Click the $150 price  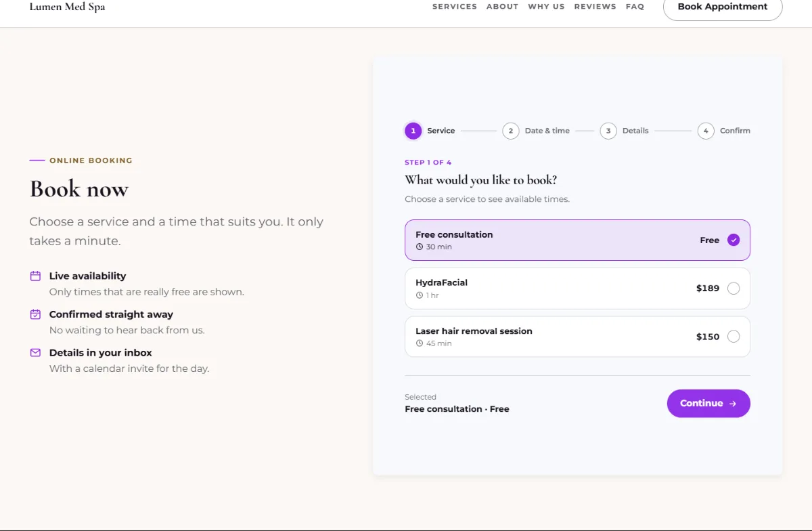[x=708, y=337]
